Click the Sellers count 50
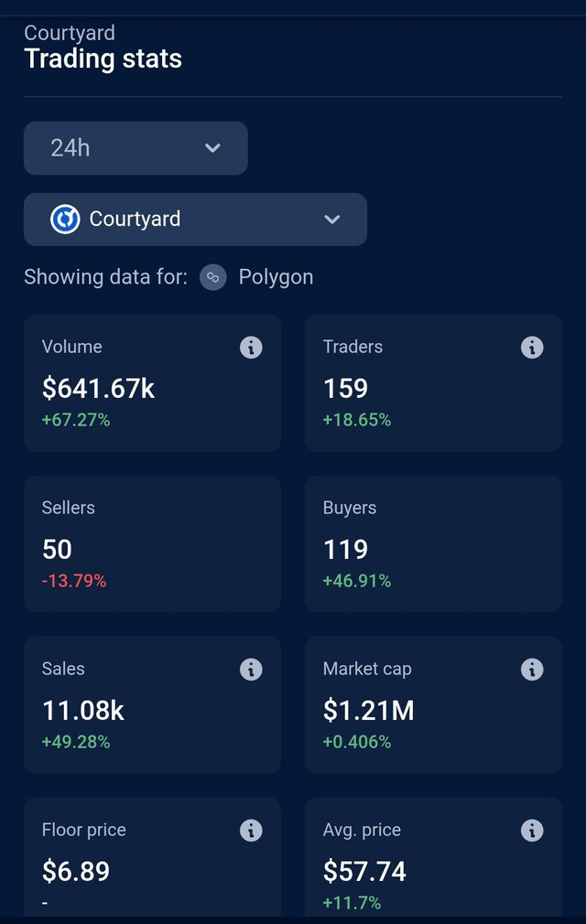The image size is (586, 924). (x=57, y=549)
